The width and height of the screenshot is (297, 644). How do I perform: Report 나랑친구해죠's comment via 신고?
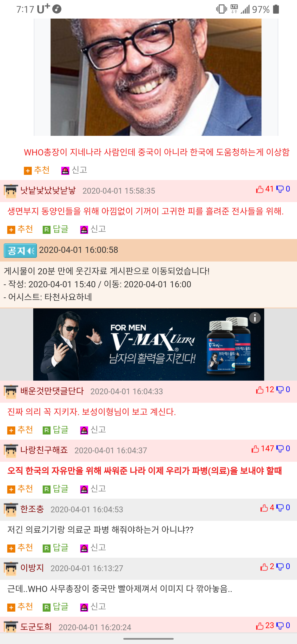coord(93,489)
